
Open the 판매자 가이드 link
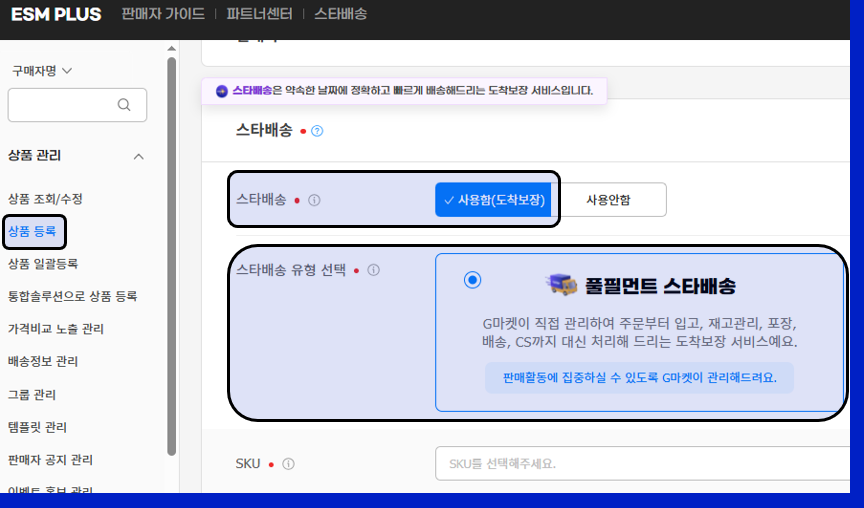coord(163,14)
